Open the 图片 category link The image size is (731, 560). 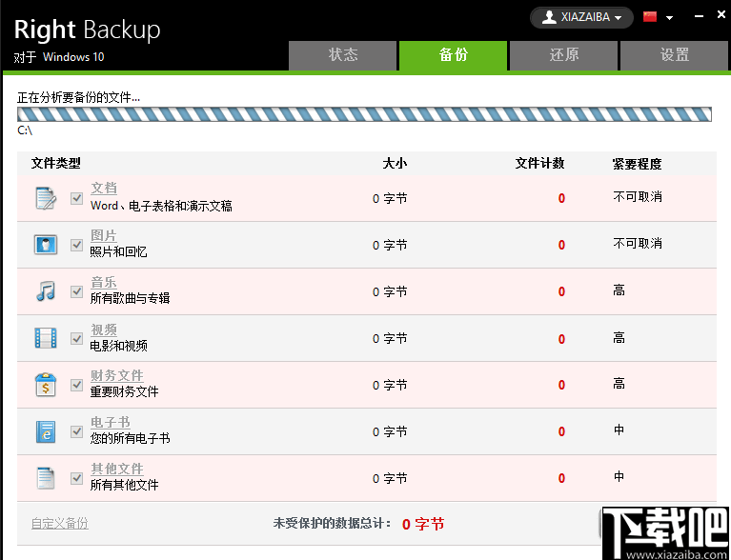104,235
